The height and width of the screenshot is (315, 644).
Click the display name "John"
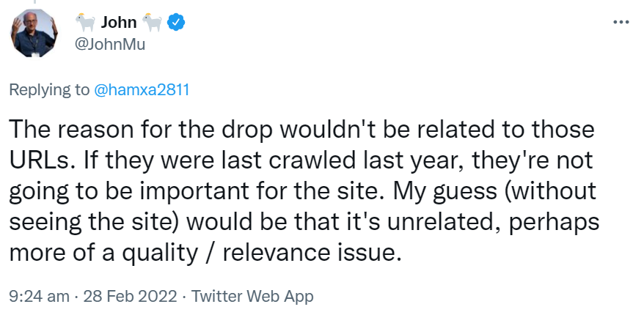(x=118, y=23)
